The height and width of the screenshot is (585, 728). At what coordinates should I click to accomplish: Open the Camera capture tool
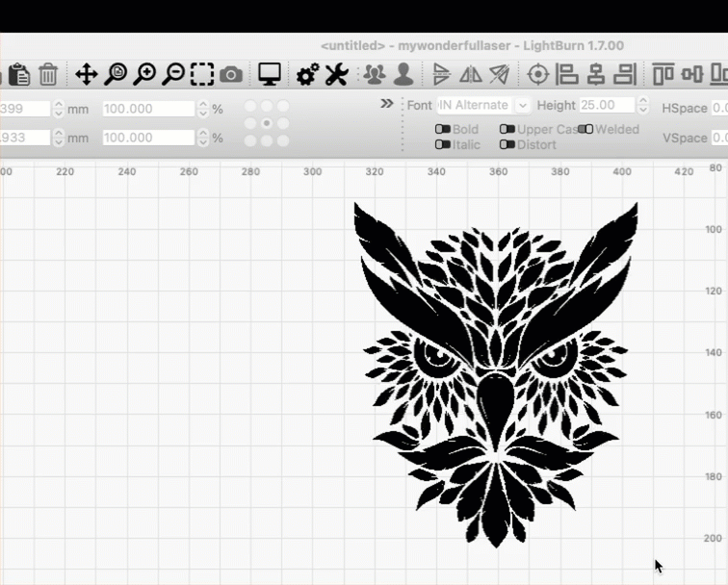point(231,74)
